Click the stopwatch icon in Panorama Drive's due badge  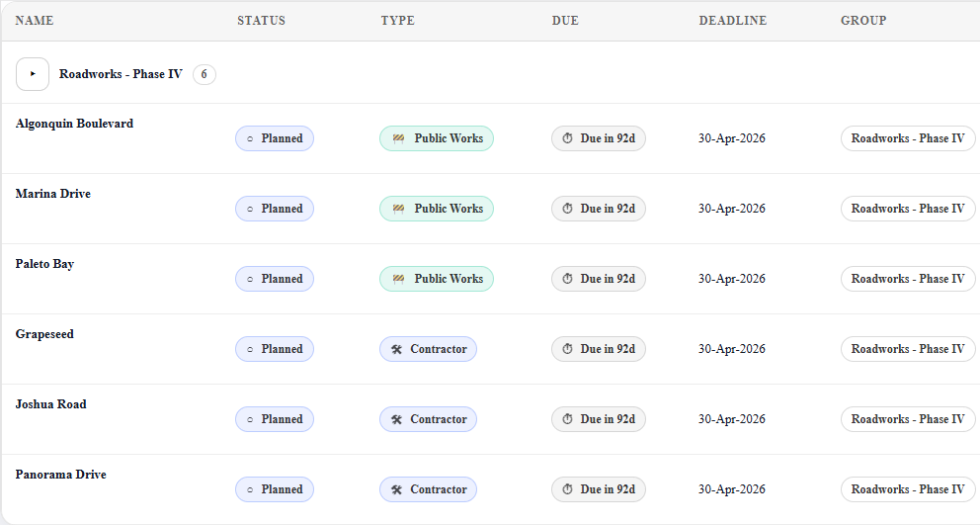pos(568,489)
